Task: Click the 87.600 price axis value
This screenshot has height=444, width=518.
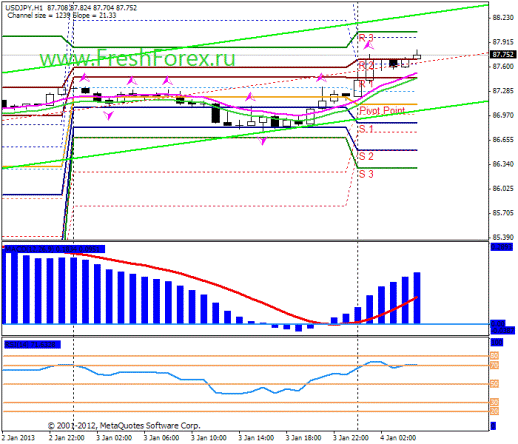Action: 503,67
